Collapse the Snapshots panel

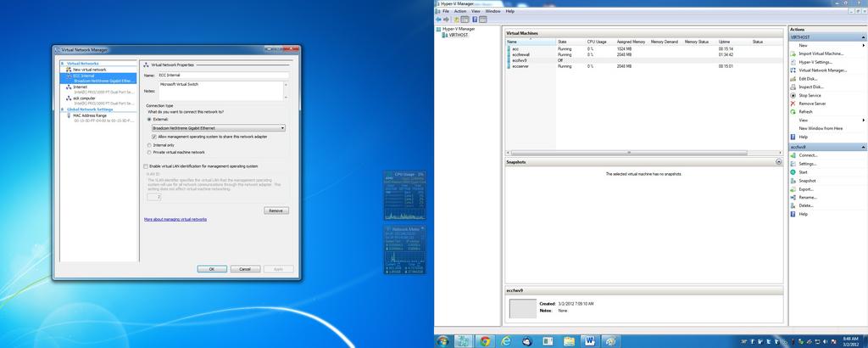point(778,161)
